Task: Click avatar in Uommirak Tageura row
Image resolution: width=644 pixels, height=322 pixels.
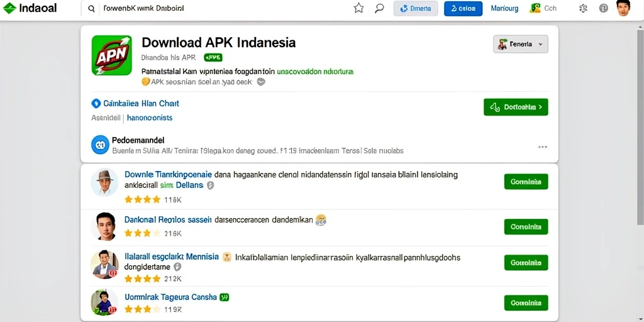Action: (x=104, y=303)
